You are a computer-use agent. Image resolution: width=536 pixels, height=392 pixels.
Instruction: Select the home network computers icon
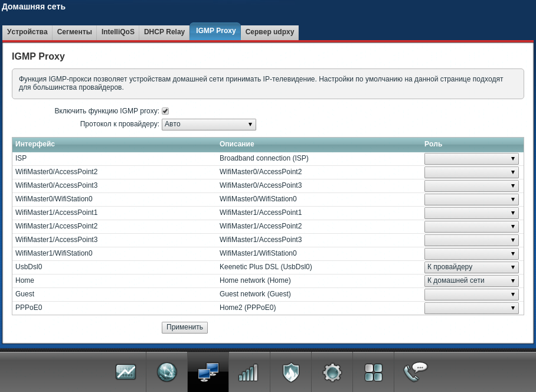click(208, 372)
